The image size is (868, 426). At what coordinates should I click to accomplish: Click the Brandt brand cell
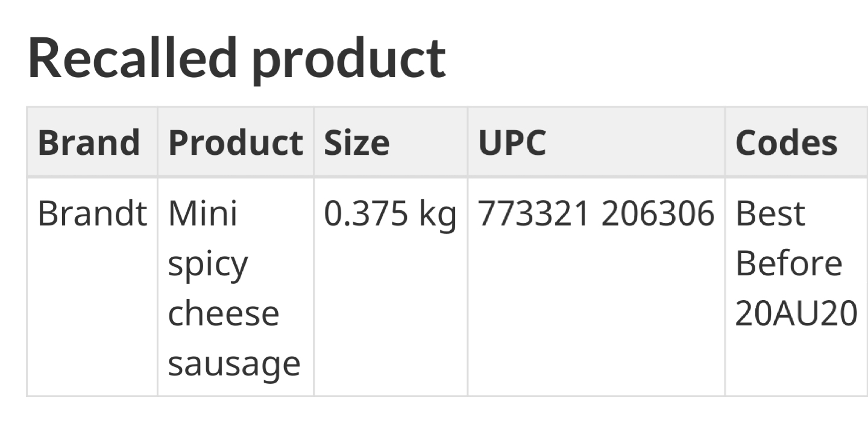click(x=92, y=214)
